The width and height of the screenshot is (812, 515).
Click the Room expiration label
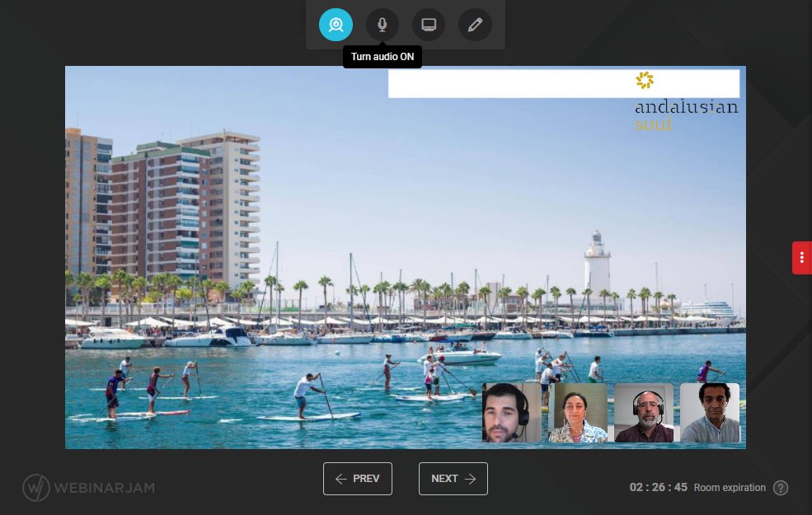[729, 488]
